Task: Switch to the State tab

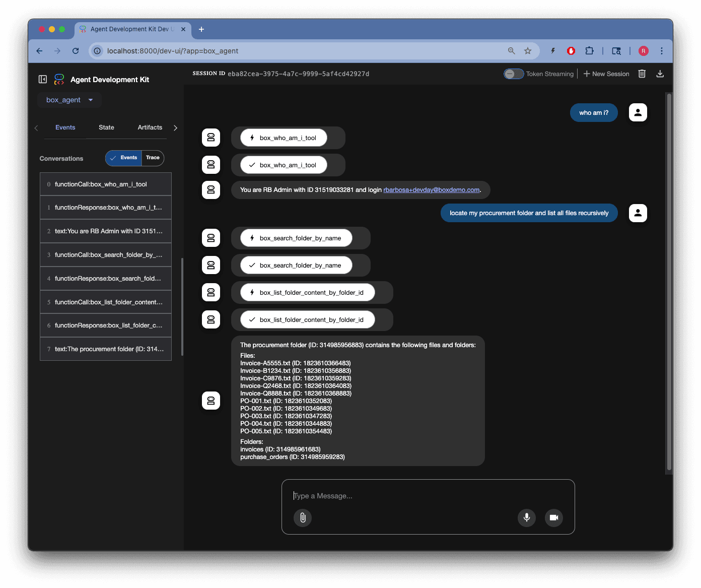Action: pos(106,127)
